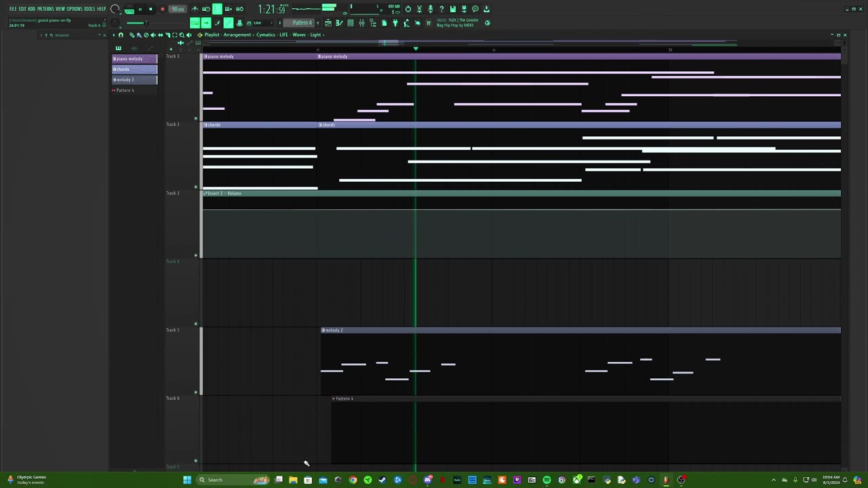Open the FILE menu
Viewport: 868px width, 488px height.
[13, 9]
